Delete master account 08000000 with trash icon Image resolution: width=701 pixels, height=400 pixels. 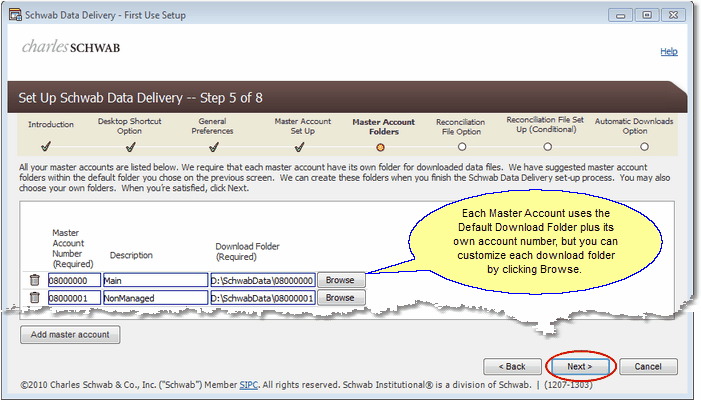coord(34,280)
